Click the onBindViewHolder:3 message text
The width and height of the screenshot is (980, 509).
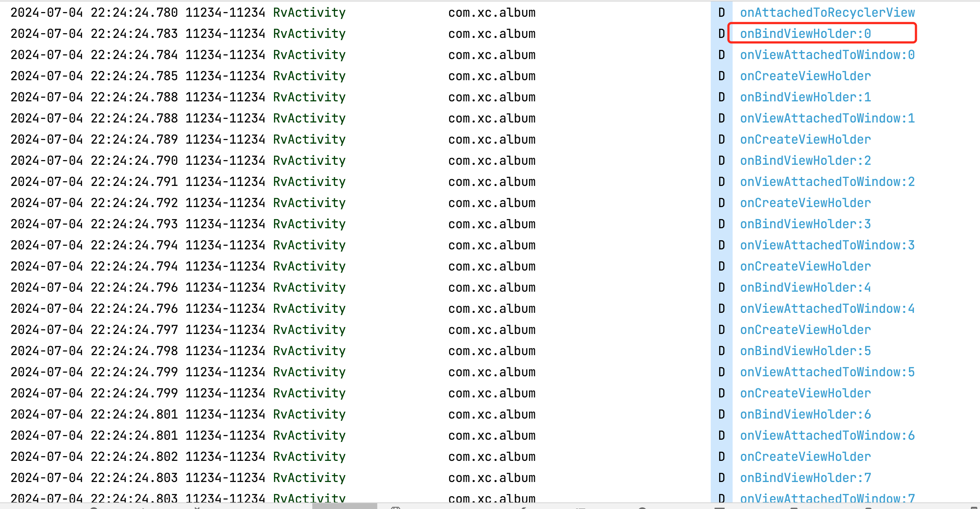[x=805, y=224]
